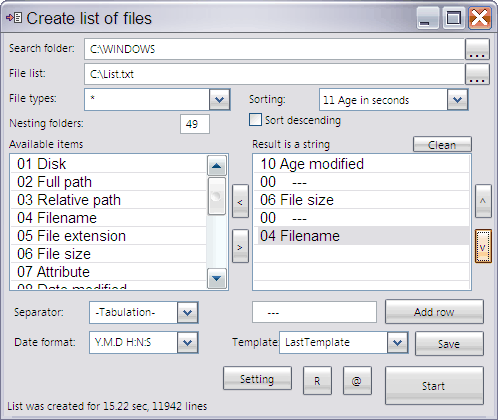Click the Available items scrollbar down arrow
The image size is (498, 420).
tap(217, 278)
